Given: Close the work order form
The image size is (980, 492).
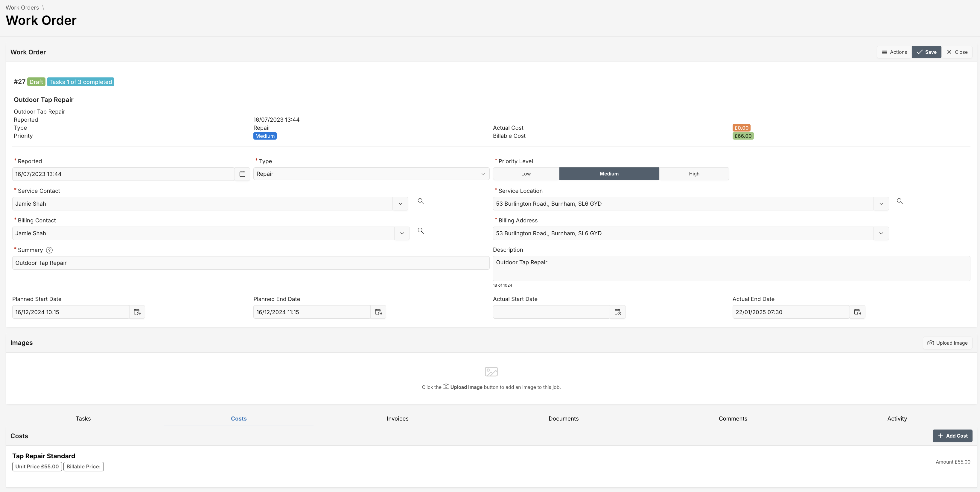Looking at the screenshot, I should pyautogui.click(x=957, y=52).
